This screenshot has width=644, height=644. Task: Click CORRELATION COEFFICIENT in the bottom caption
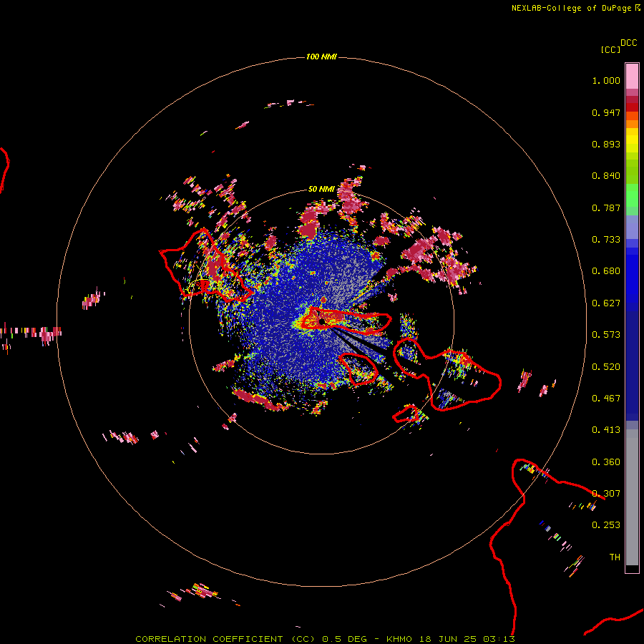click(x=209, y=639)
